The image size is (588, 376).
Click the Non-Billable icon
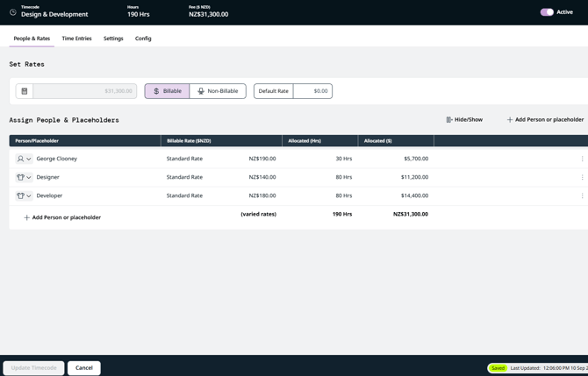click(201, 91)
